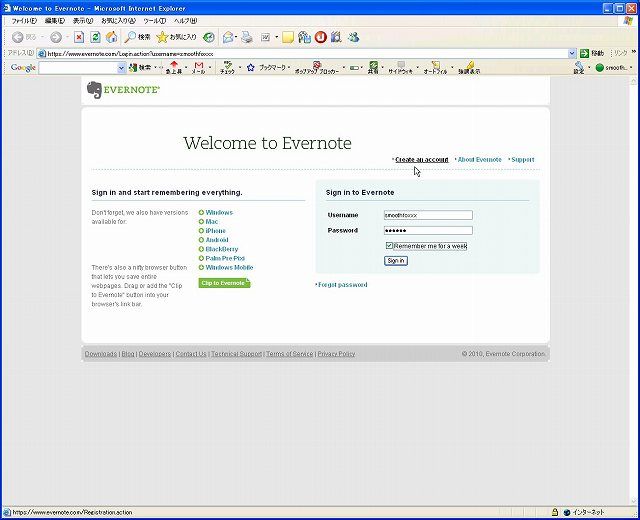
Task: Click the IE Forward arrow button
Action: point(56,37)
